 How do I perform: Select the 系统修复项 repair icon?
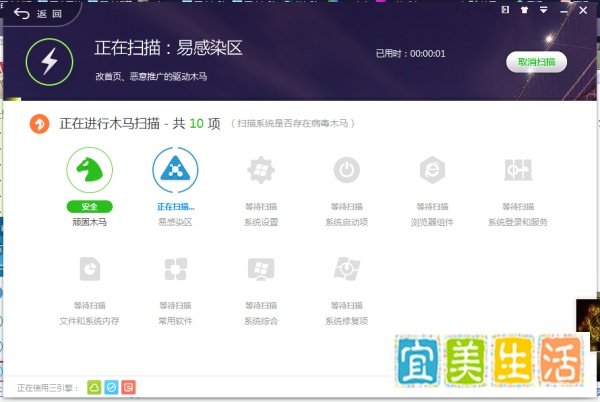click(347, 269)
